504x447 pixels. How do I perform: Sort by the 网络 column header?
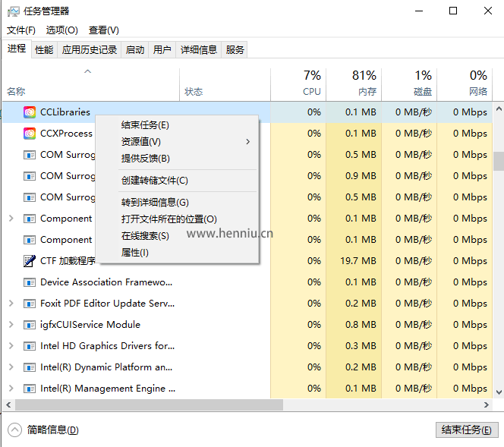(x=465, y=84)
